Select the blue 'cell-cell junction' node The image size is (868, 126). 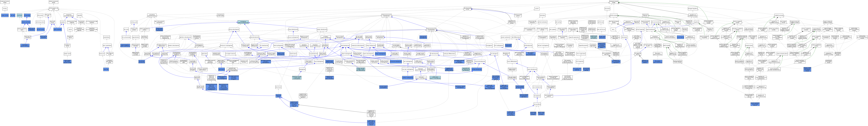(41, 29)
